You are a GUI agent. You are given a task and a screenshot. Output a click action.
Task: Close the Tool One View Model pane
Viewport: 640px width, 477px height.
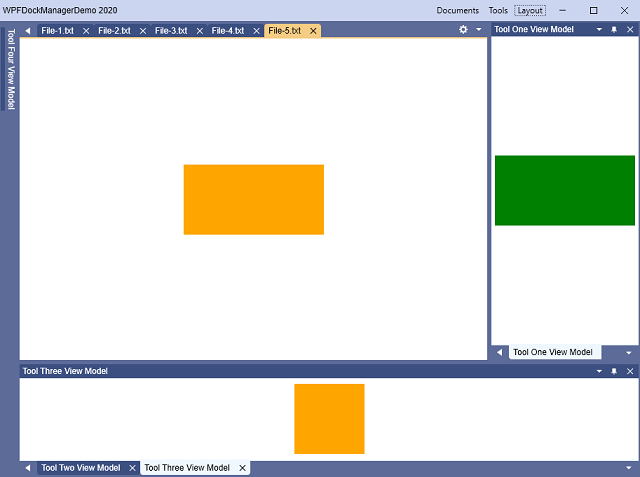(x=630, y=29)
